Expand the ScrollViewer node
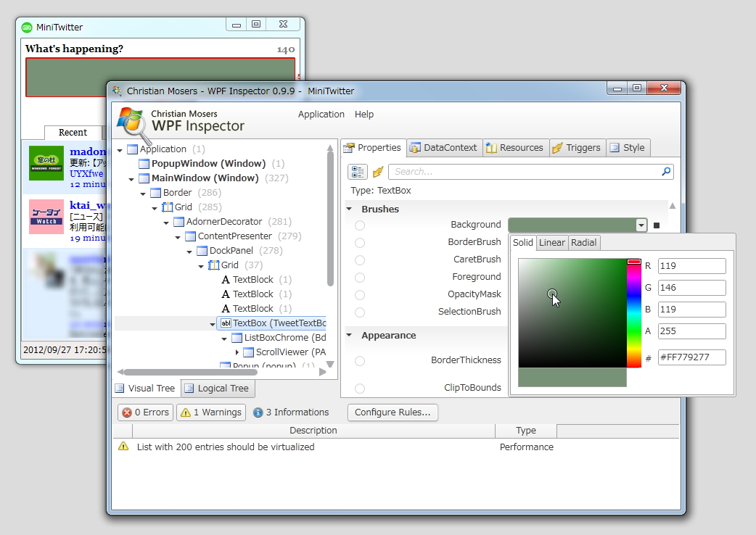 tap(237, 352)
